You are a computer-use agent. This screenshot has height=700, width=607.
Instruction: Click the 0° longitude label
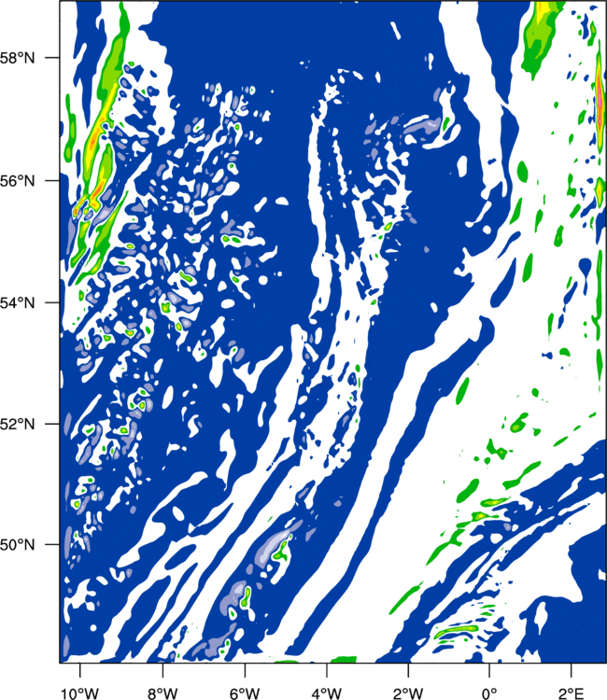tap(489, 693)
